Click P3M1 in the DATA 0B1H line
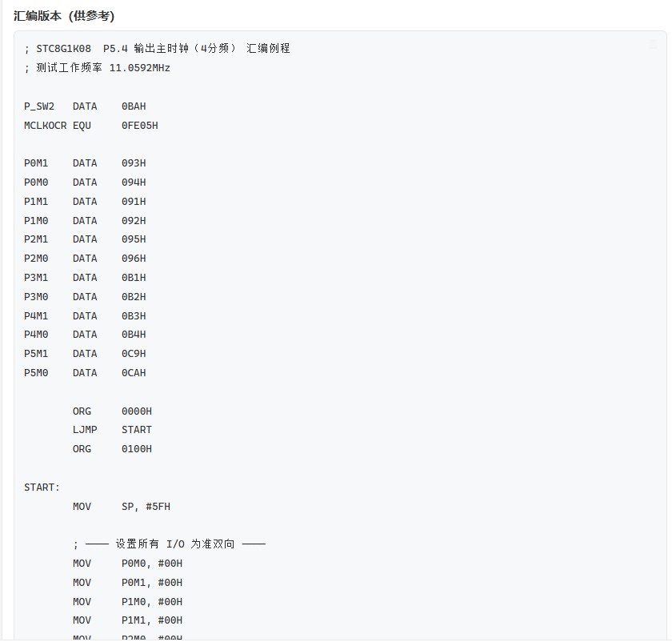Image resolution: width=672 pixels, height=642 pixels. pyautogui.click(x=36, y=278)
